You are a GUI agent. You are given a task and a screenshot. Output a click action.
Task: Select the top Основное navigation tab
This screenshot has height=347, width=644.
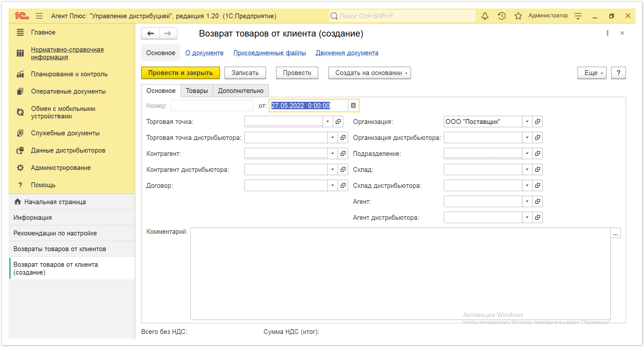click(x=160, y=53)
